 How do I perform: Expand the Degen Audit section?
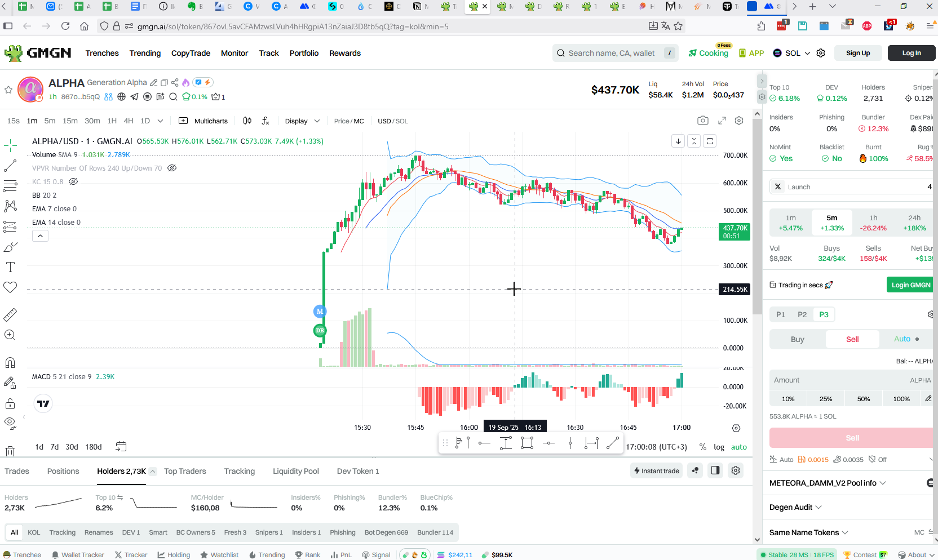(795, 507)
